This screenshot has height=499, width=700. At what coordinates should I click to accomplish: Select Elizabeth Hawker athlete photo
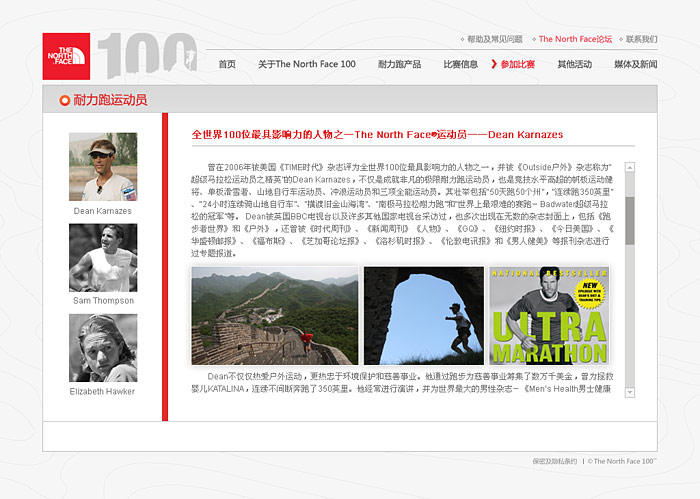(103, 348)
